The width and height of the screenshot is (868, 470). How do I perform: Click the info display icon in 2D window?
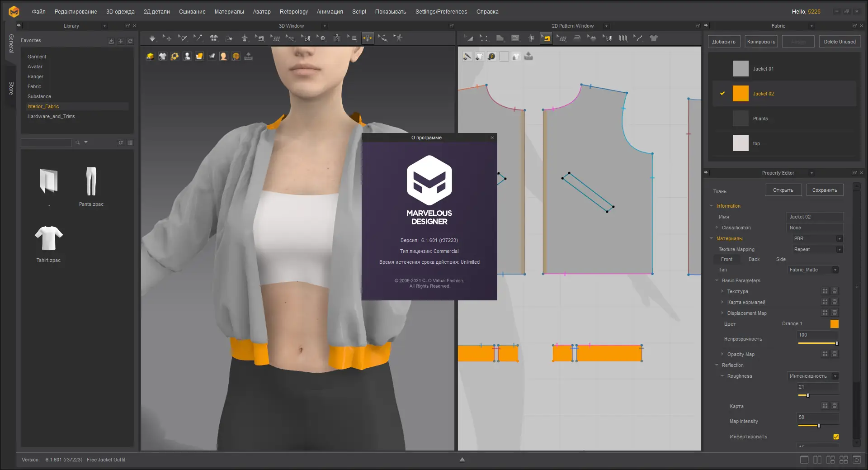click(x=491, y=57)
